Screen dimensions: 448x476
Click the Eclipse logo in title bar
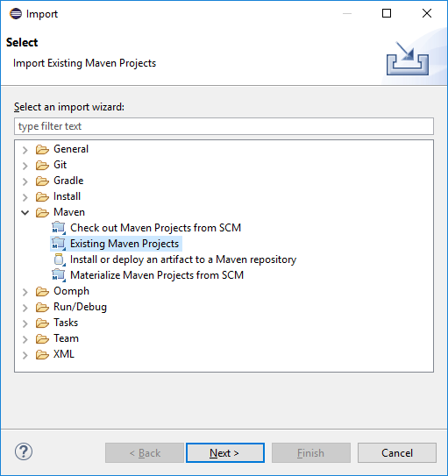point(16,14)
